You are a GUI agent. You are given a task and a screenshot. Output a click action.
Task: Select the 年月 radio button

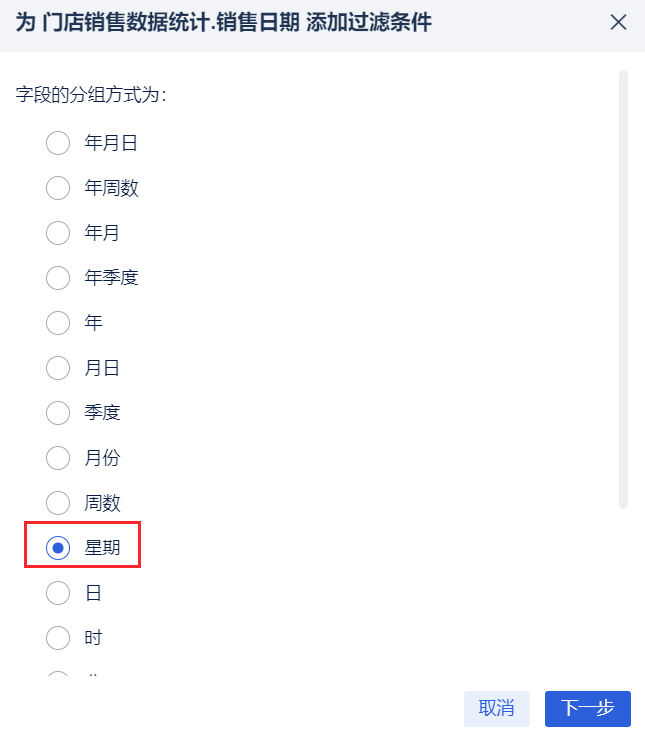pyautogui.click(x=58, y=233)
